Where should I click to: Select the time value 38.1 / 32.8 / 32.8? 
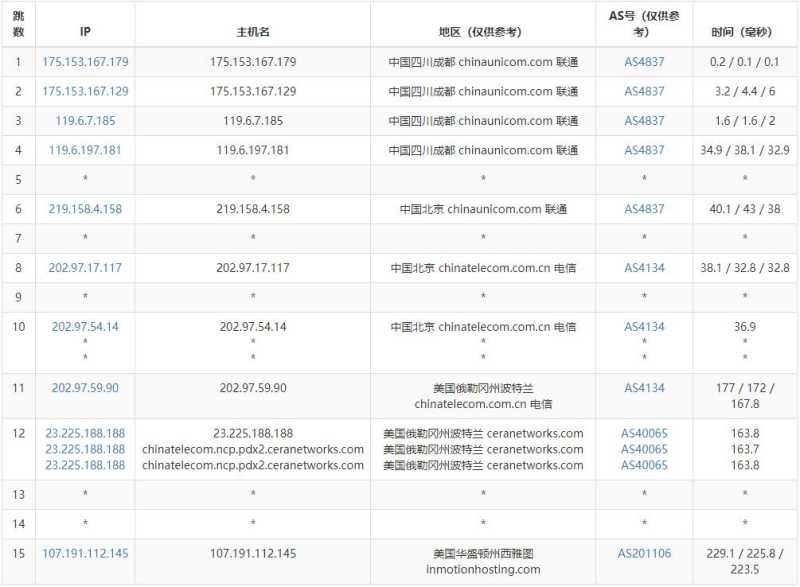tap(744, 268)
